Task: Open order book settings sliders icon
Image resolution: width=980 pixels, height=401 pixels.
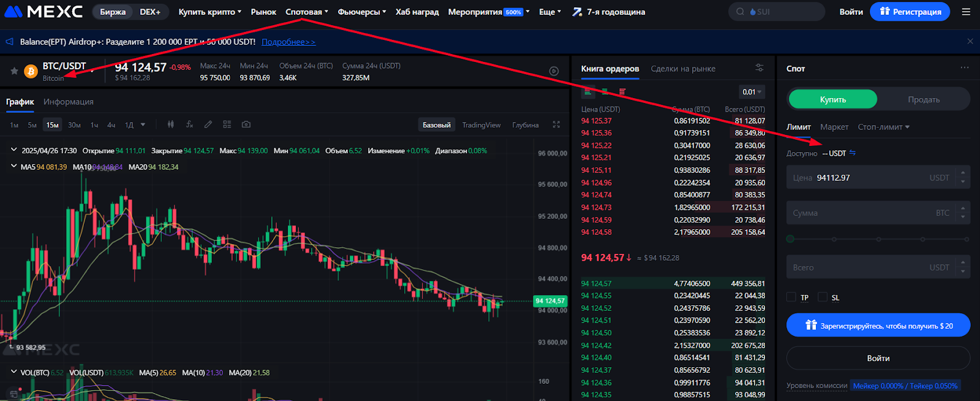Action: [x=759, y=68]
